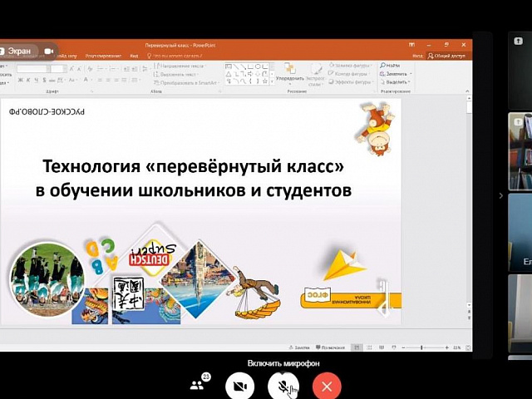Turn on the camera in the call
The image size is (532, 399).
(x=240, y=386)
